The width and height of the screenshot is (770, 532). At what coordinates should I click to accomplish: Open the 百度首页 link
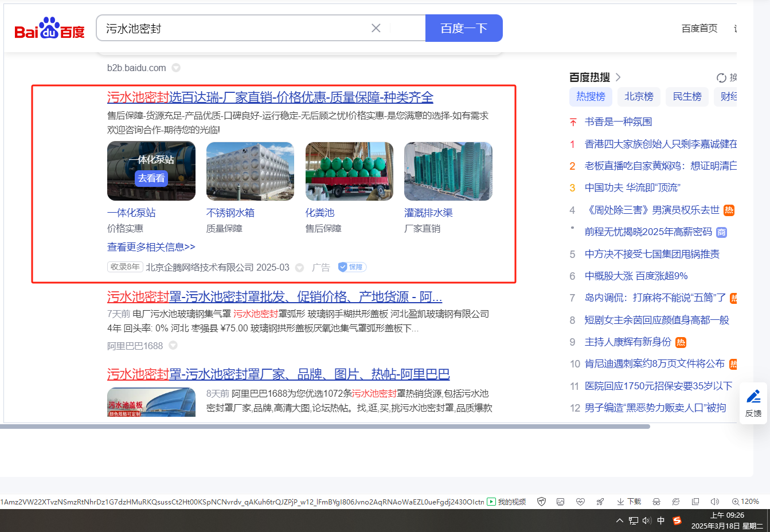click(x=699, y=28)
